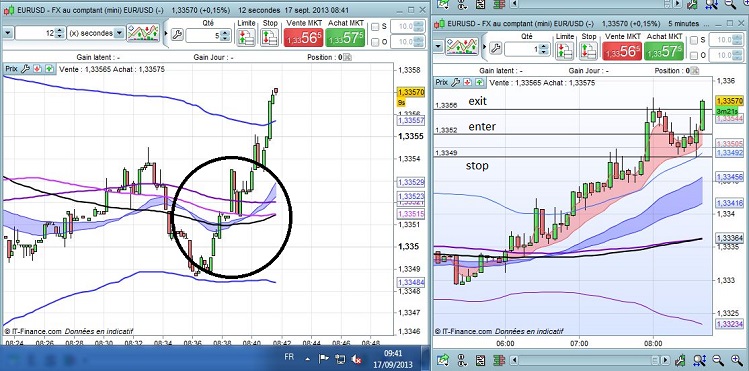Open wrench settings beside Qté in 12 secondes window
This screenshot has height=371, width=749.
click(177, 33)
